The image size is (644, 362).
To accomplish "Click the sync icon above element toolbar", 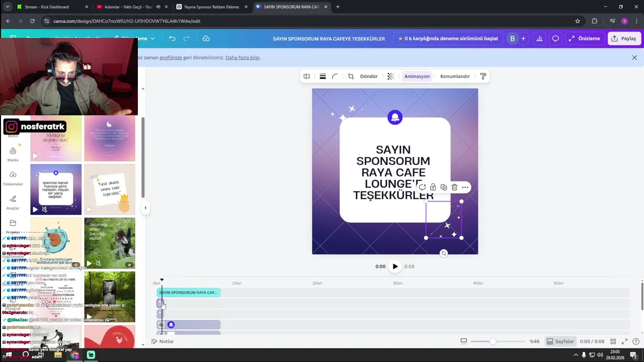I will 422,187.
